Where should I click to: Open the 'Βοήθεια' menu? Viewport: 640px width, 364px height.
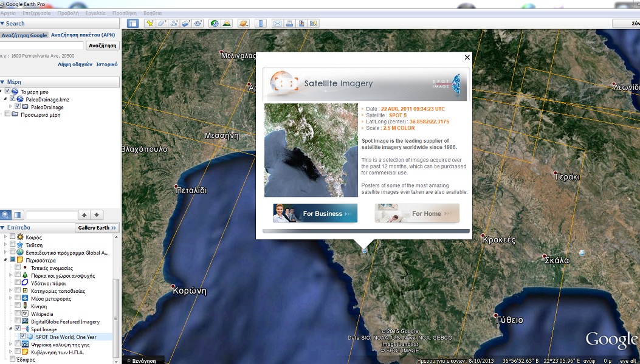pos(152,13)
